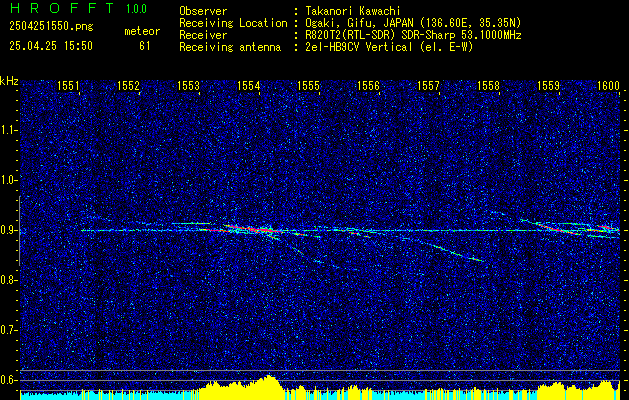629x400 pixels.
Task: Click the 1557 time marker
Action: pos(428,86)
